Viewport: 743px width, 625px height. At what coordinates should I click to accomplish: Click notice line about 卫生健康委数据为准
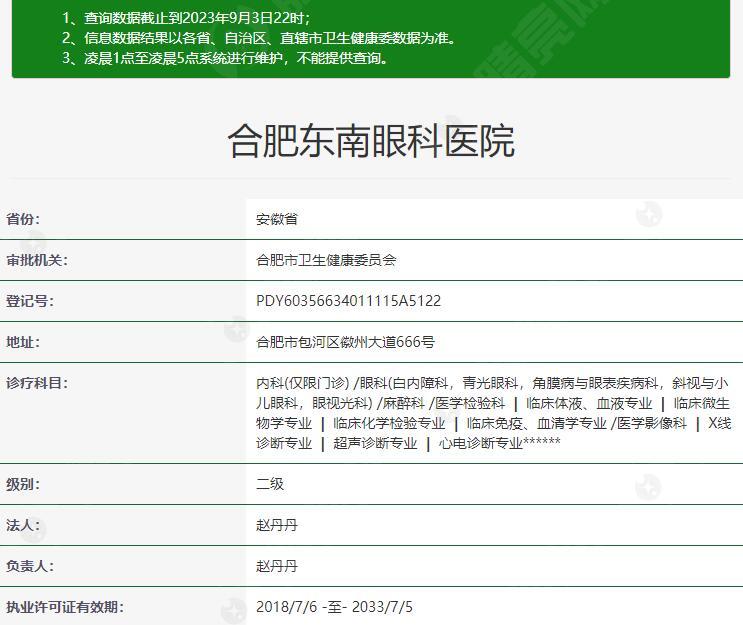tap(259, 38)
